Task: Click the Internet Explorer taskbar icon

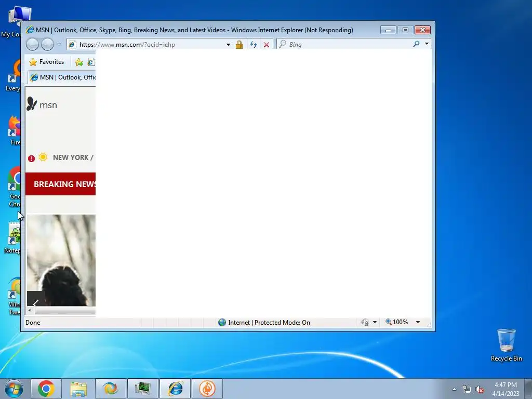Action: (175, 389)
